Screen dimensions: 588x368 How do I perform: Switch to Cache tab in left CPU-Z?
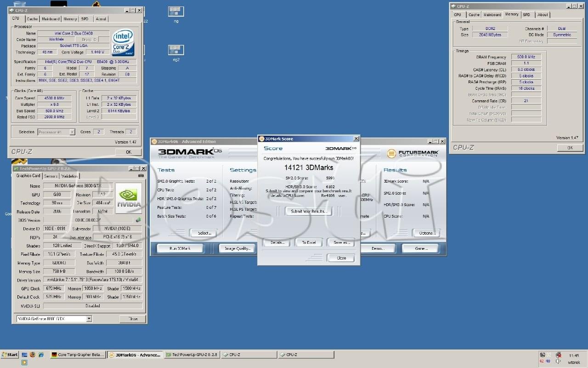point(32,19)
